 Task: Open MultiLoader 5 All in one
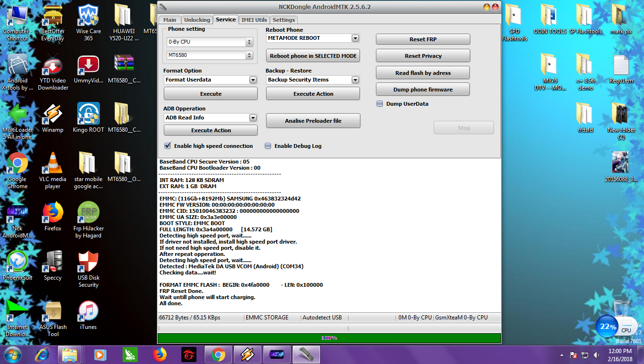pyautogui.click(x=18, y=121)
